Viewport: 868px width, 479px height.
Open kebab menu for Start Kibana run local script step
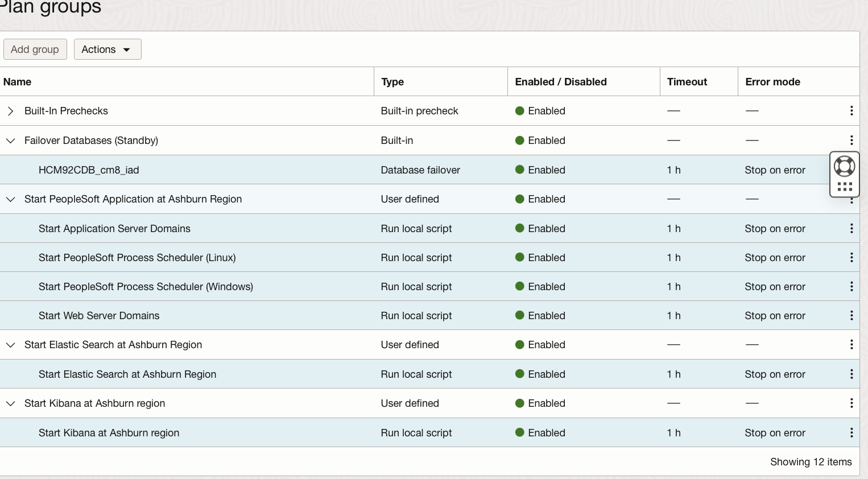click(x=851, y=433)
